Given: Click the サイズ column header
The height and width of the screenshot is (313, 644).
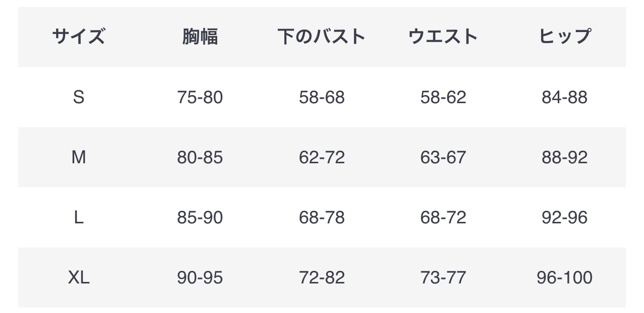Looking at the screenshot, I should (79, 37).
